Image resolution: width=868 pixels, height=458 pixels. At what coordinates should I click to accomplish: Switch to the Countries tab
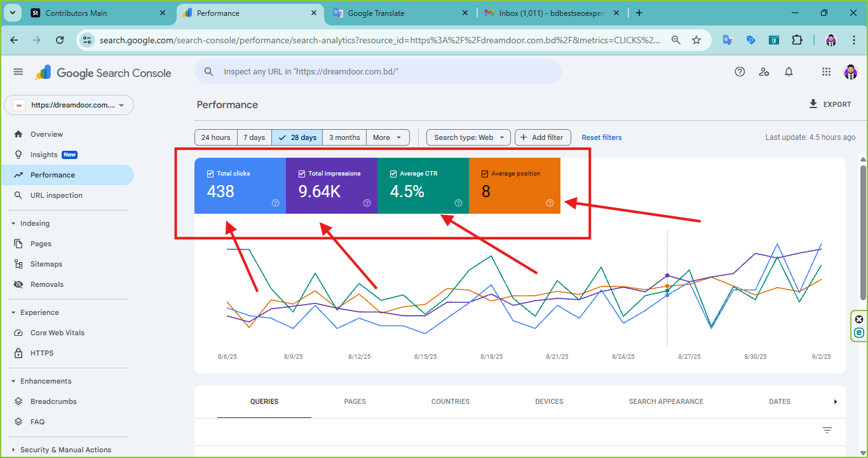click(450, 401)
